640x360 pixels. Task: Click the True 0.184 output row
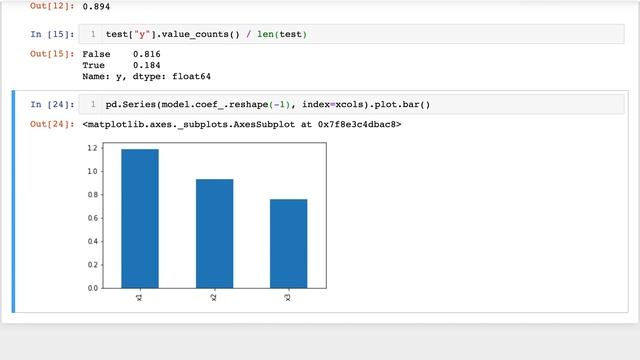tap(121, 65)
